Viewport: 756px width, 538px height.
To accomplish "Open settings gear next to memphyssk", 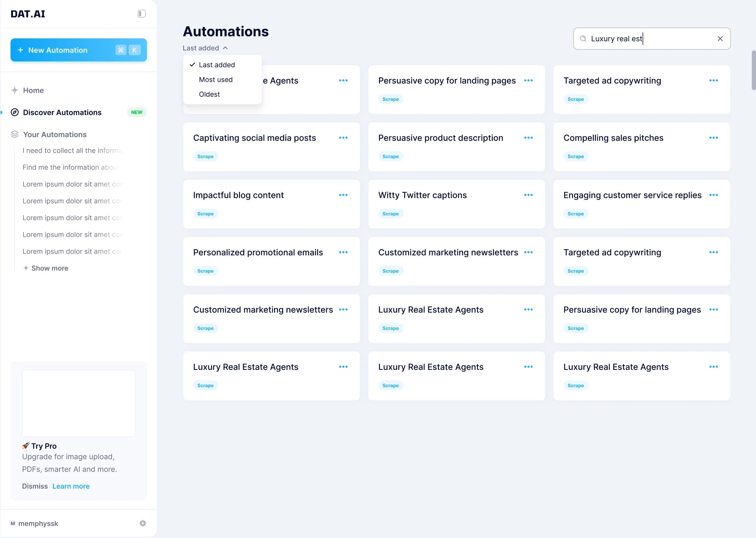I will click(x=143, y=523).
